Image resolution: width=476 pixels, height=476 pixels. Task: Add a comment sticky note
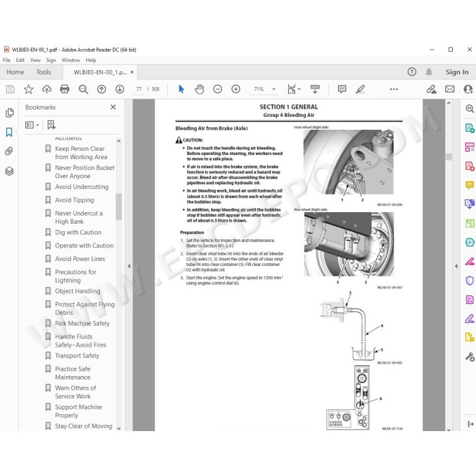point(342,89)
